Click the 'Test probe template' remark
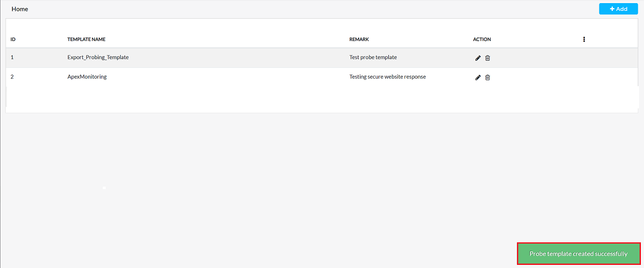 pyautogui.click(x=373, y=58)
